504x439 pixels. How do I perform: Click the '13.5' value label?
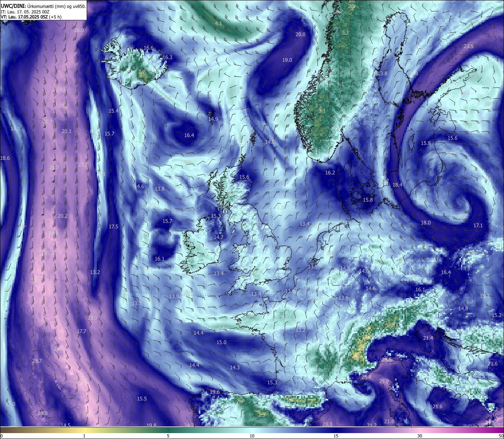pyautogui.click(x=313, y=267)
